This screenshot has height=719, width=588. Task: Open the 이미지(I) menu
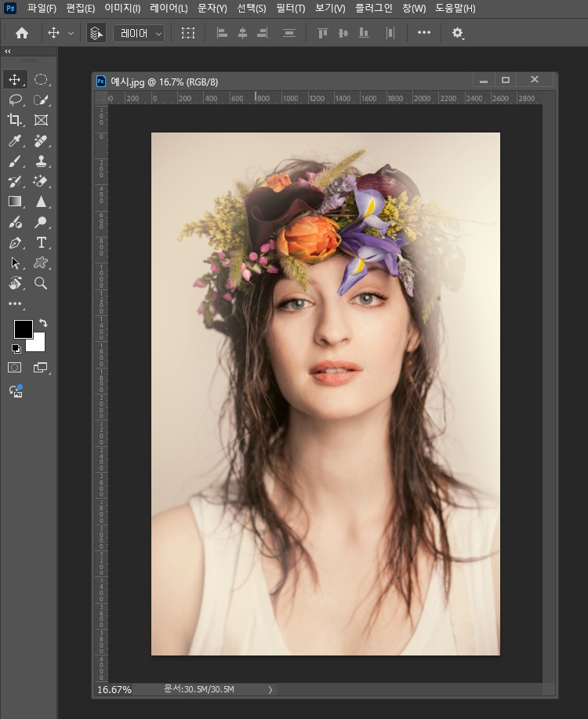122,9
